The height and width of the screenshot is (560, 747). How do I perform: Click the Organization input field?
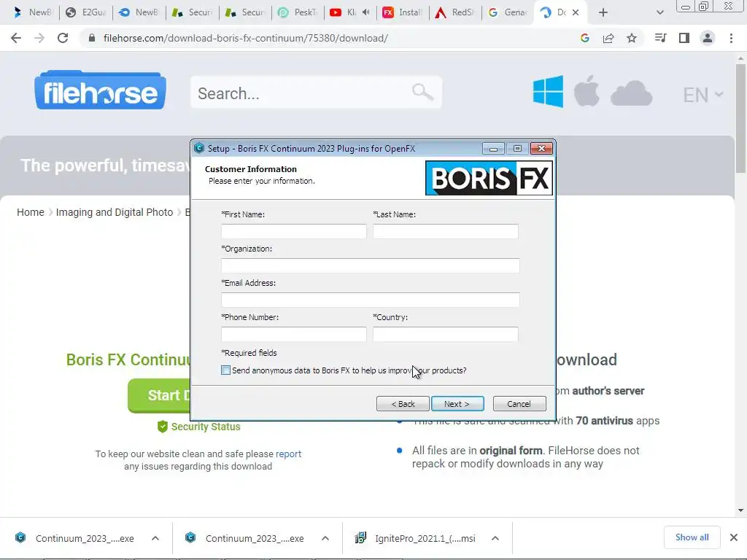[370, 265]
